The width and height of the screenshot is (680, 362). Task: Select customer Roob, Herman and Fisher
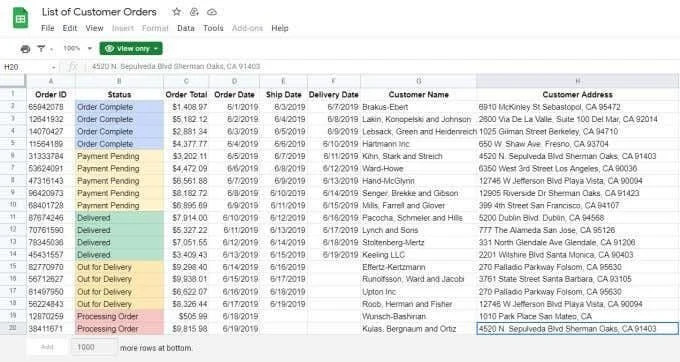(x=418, y=304)
